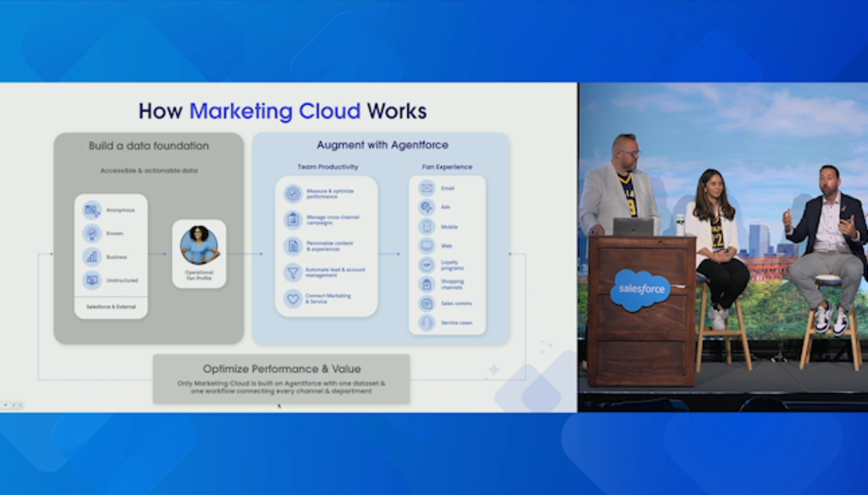Click the Operational Fan Profile photo
The image size is (868, 495).
tap(199, 246)
